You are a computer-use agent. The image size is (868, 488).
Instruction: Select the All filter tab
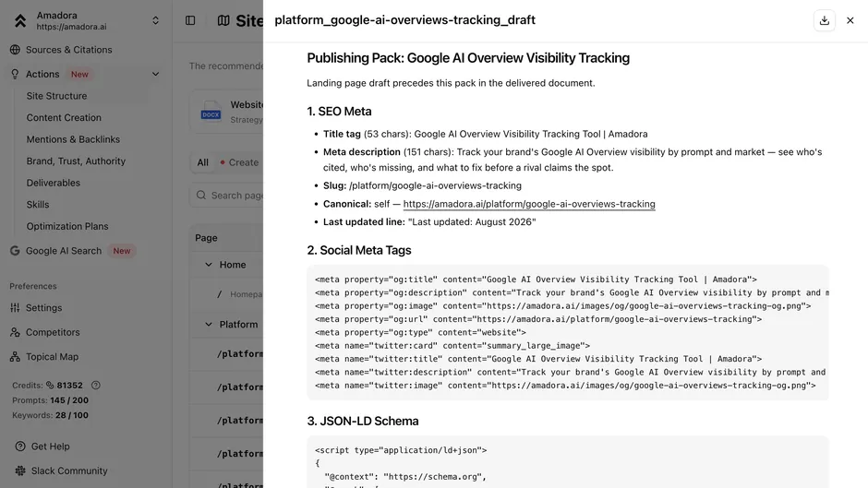pyautogui.click(x=202, y=162)
